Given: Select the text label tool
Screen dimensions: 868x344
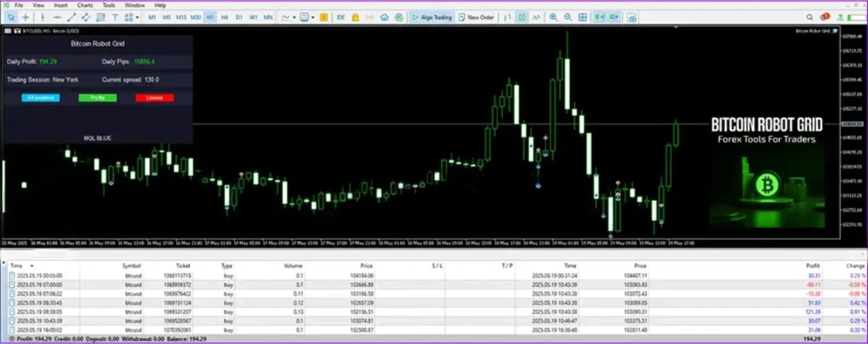Looking at the screenshot, I should tap(115, 18).
